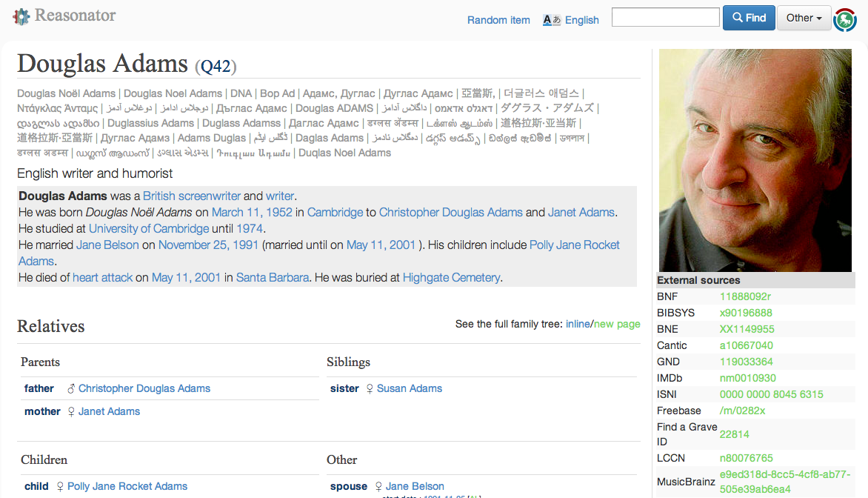Open mother Janet Adams in Parents section
This screenshot has height=498, width=868.
coord(109,411)
